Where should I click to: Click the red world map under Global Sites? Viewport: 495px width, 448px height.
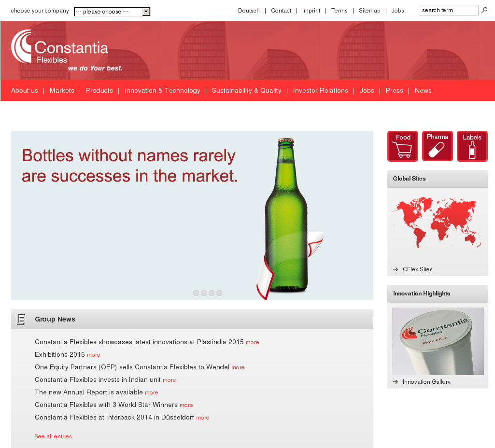click(438, 222)
